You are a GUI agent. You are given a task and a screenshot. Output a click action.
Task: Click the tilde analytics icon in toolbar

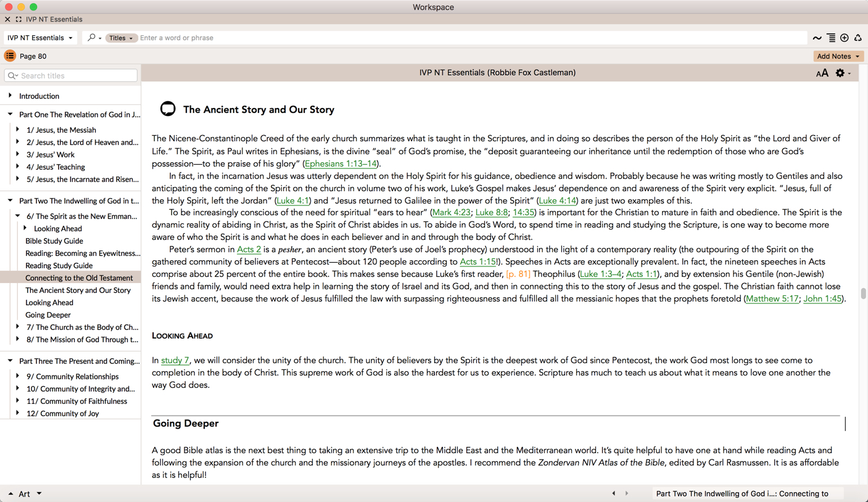(817, 38)
